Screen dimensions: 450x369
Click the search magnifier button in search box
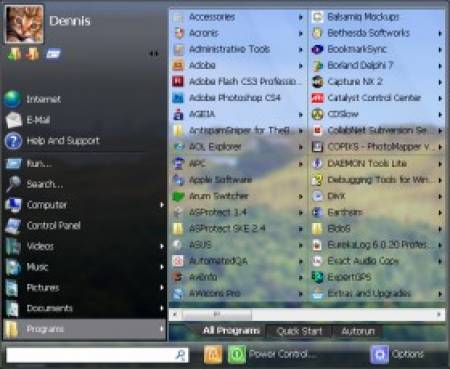[x=180, y=355]
